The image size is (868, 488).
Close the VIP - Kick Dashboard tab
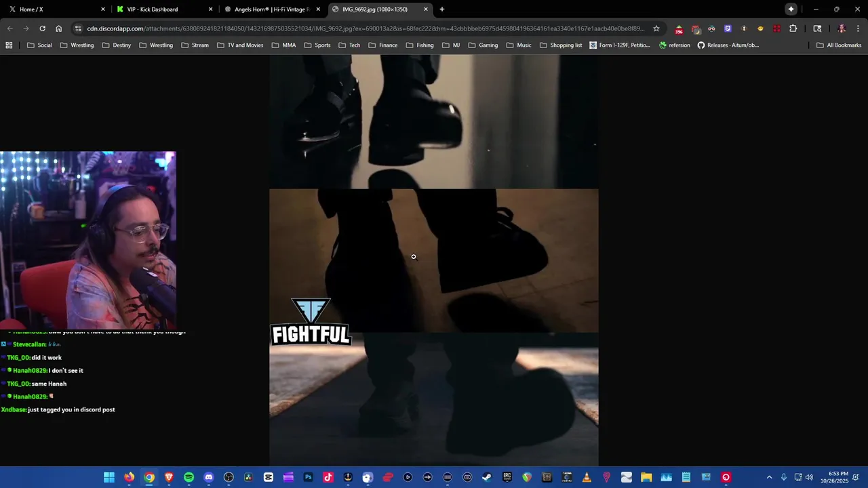point(211,9)
